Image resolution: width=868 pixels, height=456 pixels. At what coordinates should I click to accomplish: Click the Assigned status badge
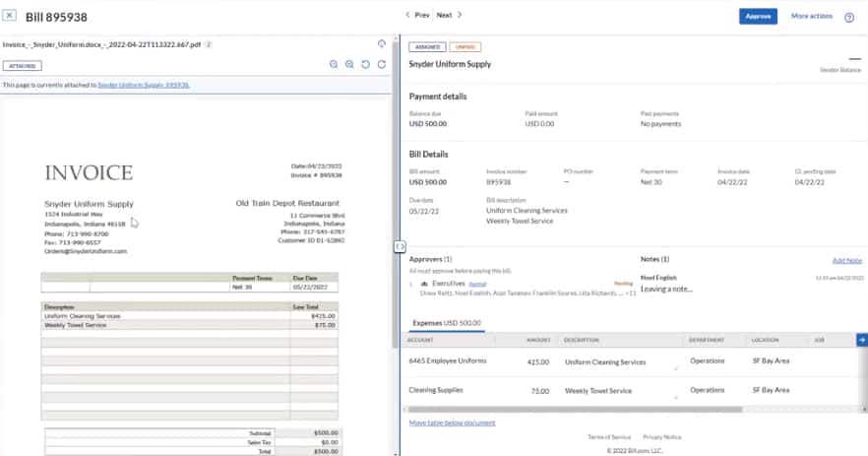tap(427, 47)
